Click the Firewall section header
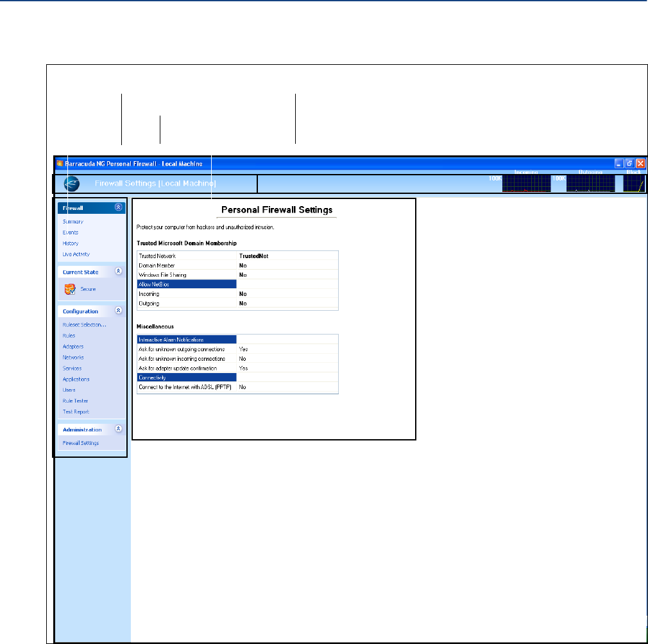The width and height of the screenshot is (648, 644). (92, 207)
